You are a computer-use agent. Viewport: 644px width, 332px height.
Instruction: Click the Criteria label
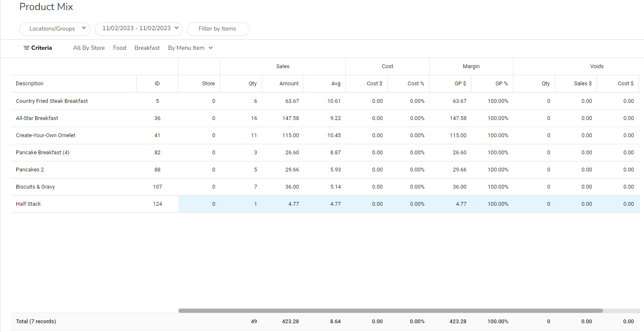tap(42, 48)
